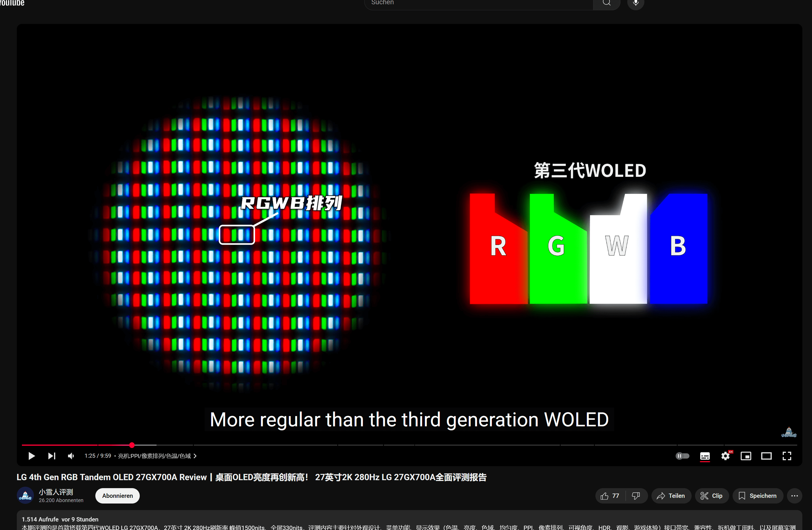The width and height of the screenshot is (812, 530).
Task: Click the red playhead on the progress bar
Action: click(x=132, y=445)
